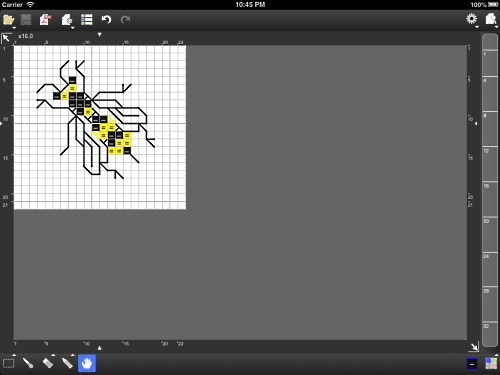Image resolution: width=500 pixels, height=375 pixels.
Task: Activate the brush stitch tool
Action: tap(28, 363)
